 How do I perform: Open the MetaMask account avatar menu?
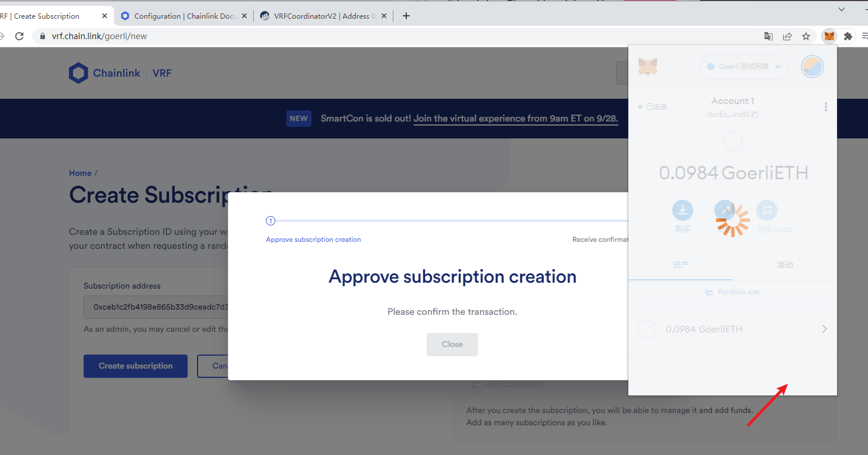pos(812,67)
